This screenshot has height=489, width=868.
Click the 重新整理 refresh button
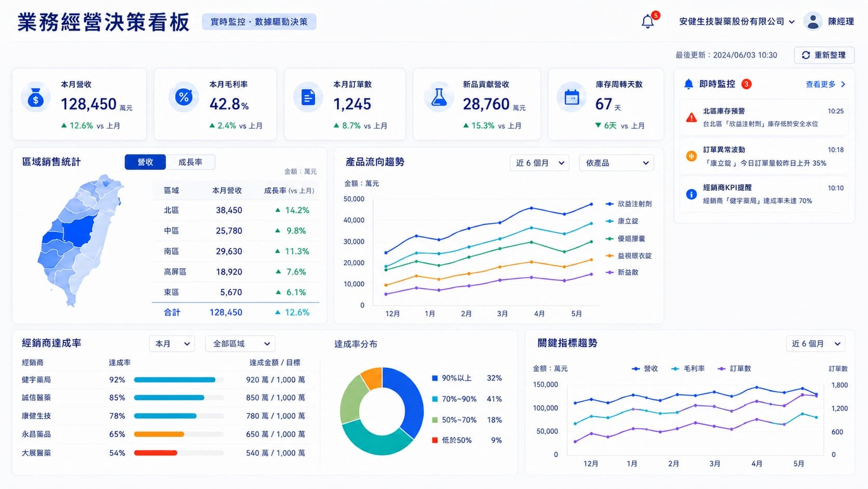tap(824, 55)
